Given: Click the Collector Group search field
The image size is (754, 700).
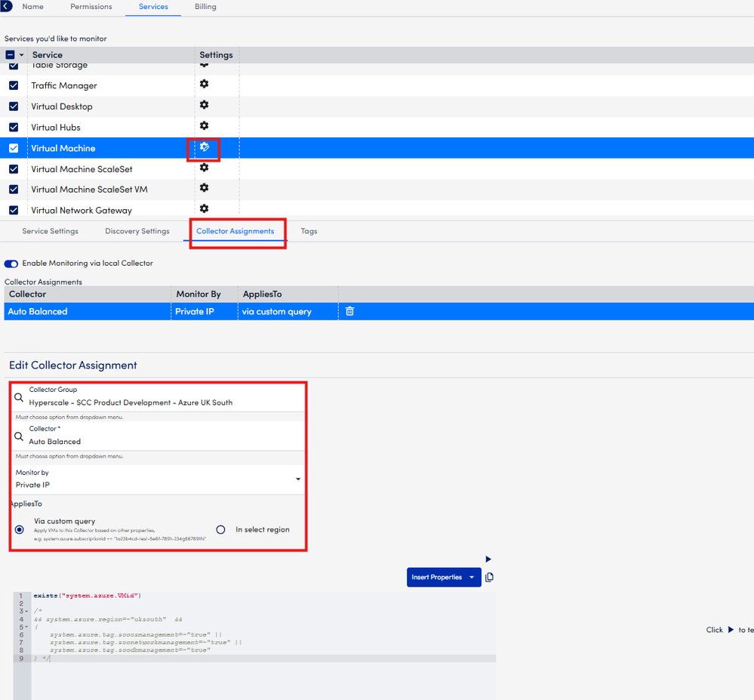Looking at the screenshot, I should pyautogui.click(x=158, y=397).
